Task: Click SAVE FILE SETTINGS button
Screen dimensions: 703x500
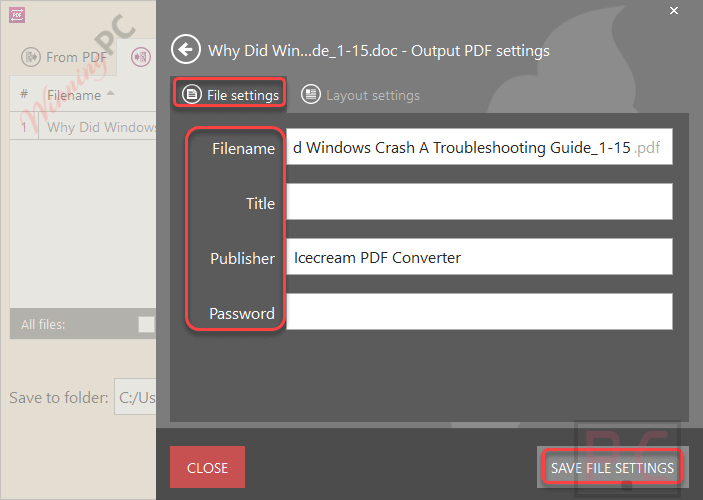Action: 612,467
